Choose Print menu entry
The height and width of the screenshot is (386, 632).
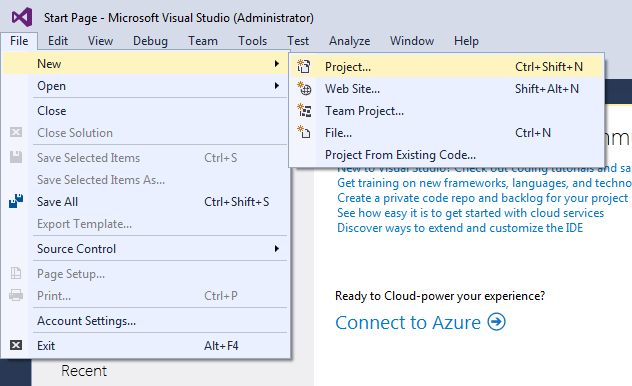(146, 296)
